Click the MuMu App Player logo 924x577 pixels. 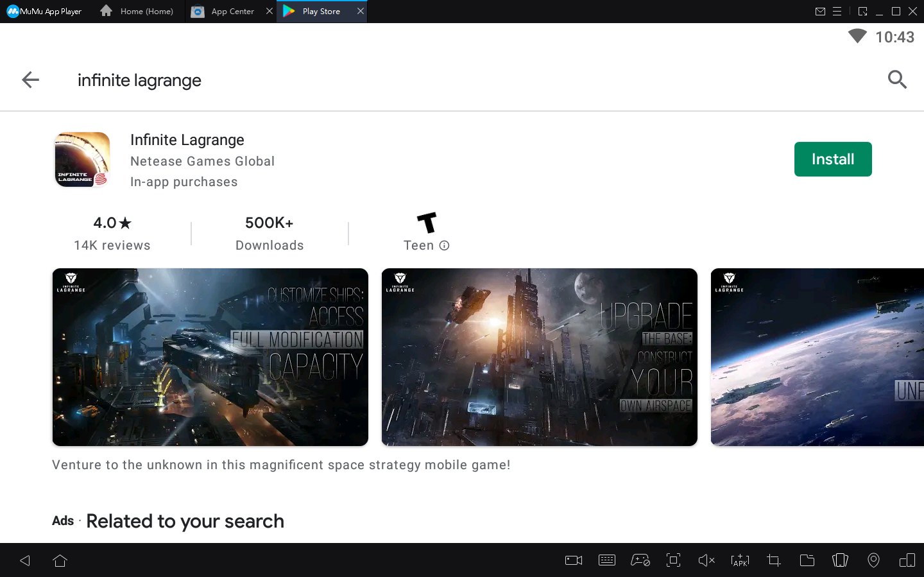pyautogui.click(x=44, y=12)
